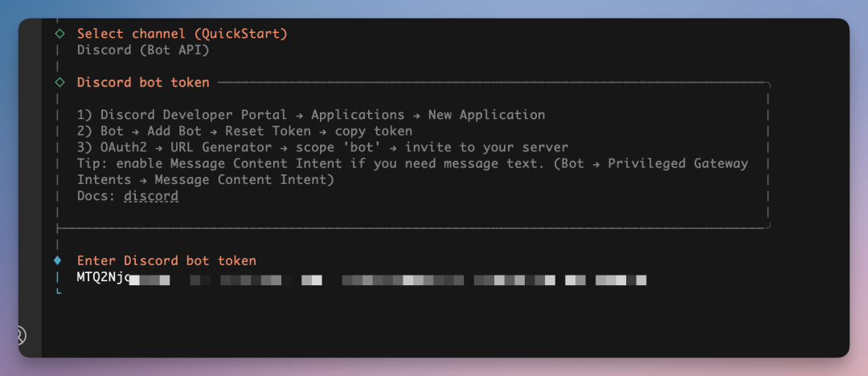The width and height of the screenshot is (868, 376).
Task: Open the underlined discord docs link
Action: tap(151, 196)
